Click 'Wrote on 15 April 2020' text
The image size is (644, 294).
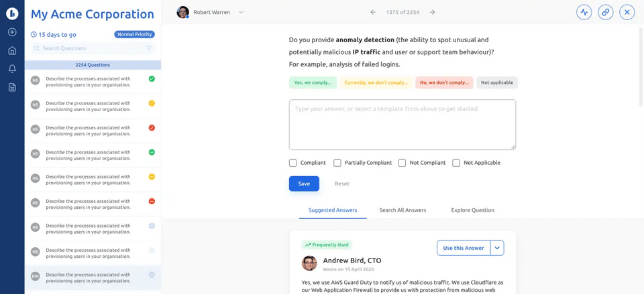click(x=348, y=269)
